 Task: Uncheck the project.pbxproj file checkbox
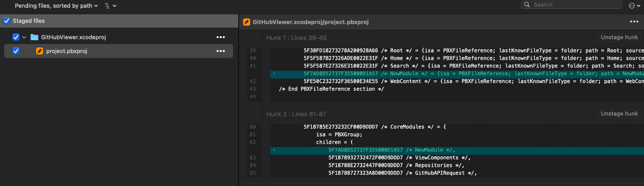(x=16, y=51)
